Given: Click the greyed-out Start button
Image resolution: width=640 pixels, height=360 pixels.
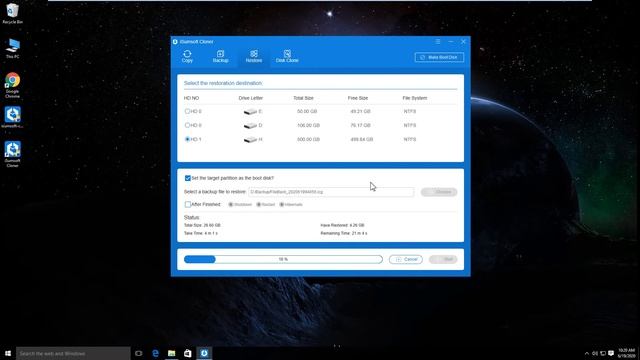Looking at the screenshot, I should coord(443,259).
